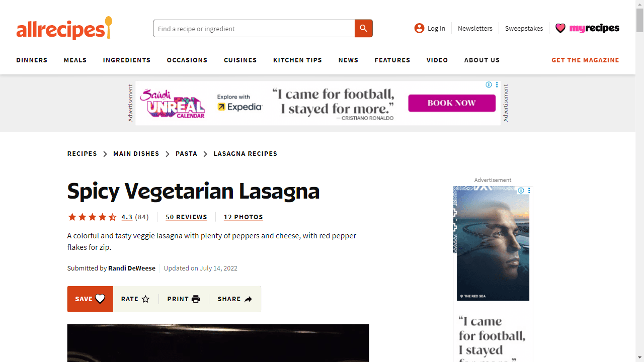View the 12 PHOTOS link
The width and height of the screenshot is (644, 362).
pos(244,217)
